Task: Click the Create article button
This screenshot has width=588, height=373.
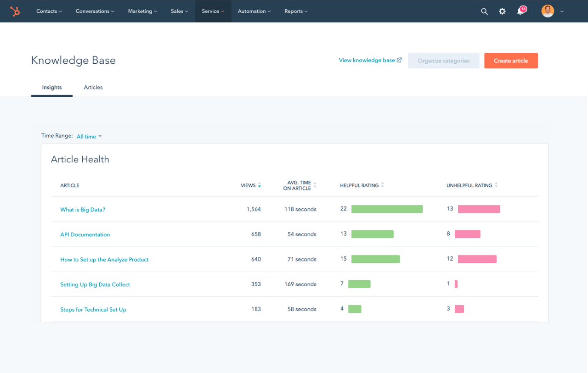Action: tap(511, 60)
